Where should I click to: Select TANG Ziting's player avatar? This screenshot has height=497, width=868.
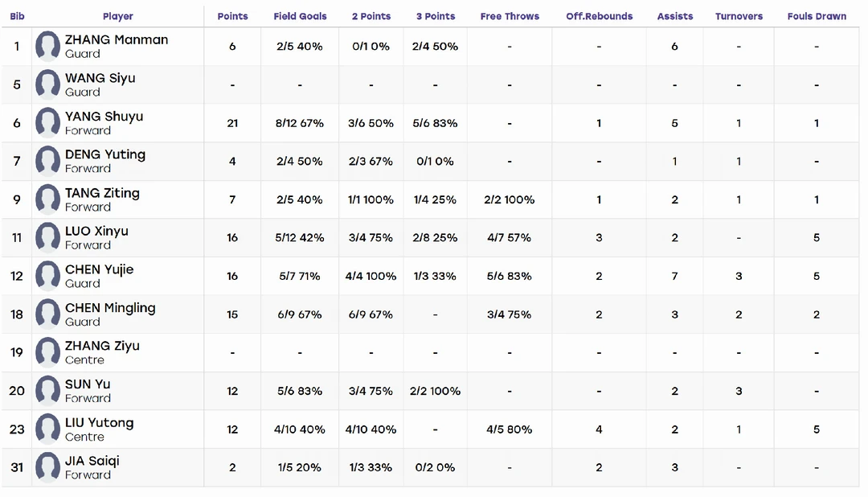47,199
